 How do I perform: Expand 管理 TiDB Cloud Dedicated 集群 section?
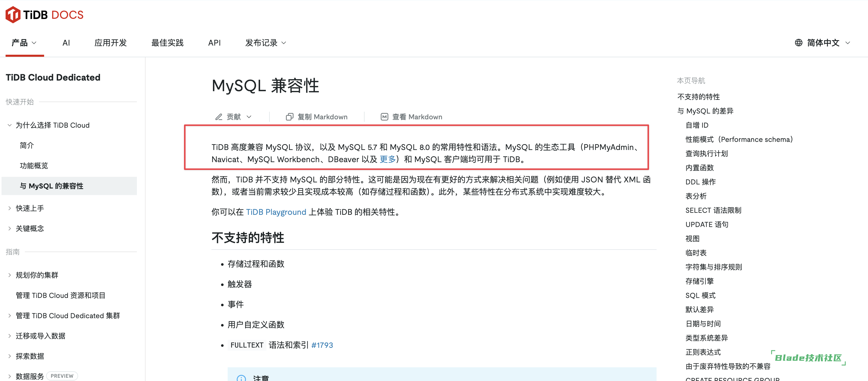pos(9,316)
